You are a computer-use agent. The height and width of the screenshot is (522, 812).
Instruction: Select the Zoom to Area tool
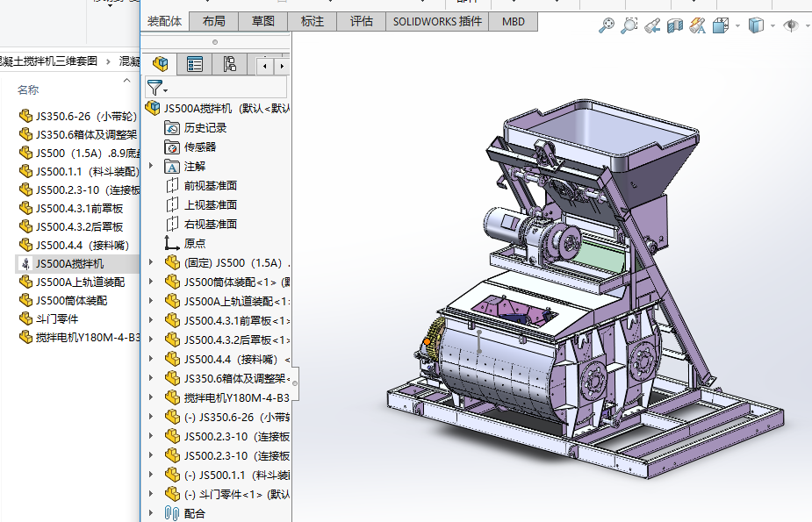pyautogui.click(x=629, y=26)
